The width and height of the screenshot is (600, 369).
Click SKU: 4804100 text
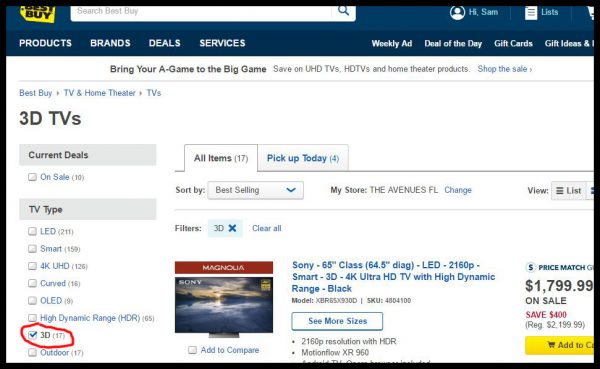[389, 300]
